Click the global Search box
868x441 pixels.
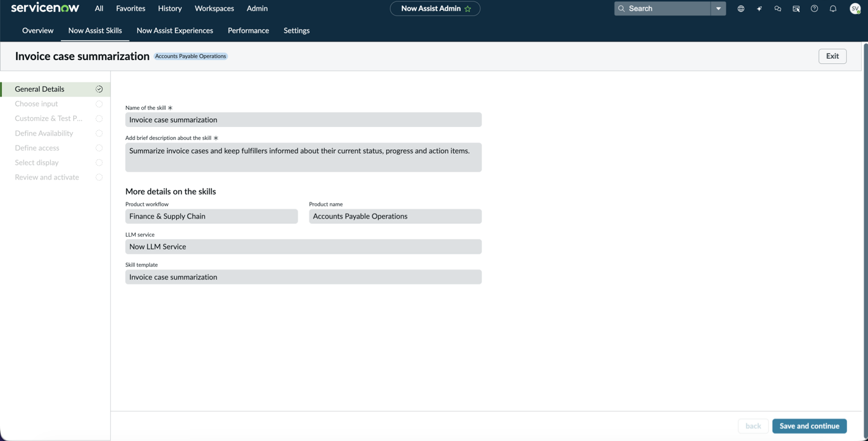(x=662, y=9)
